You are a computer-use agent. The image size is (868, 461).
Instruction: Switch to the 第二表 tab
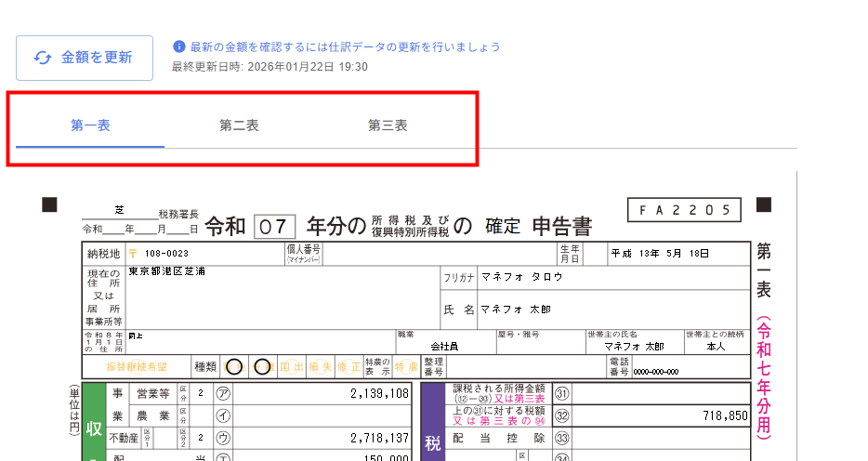tap(239, 125)
